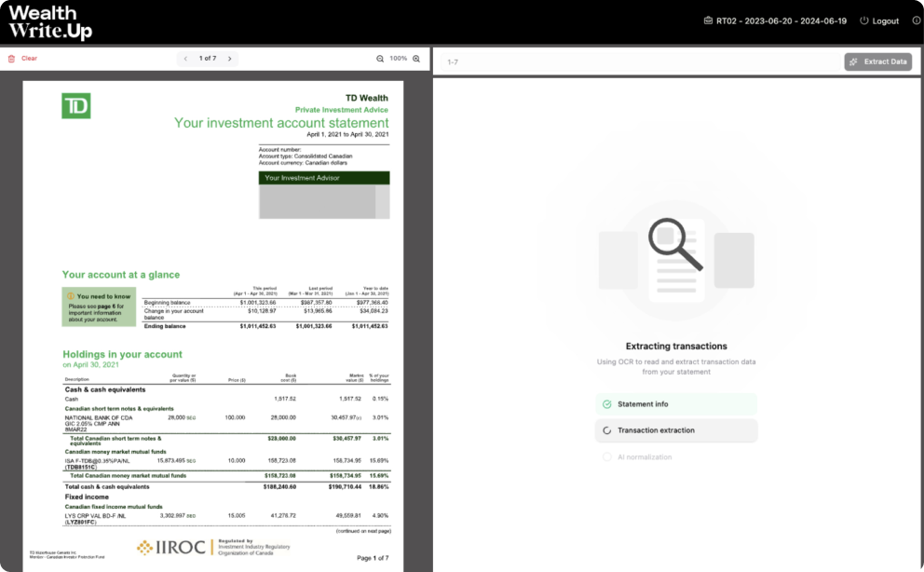This screenshot has width=924, height=572.
Task: Click the 'Holdings in your account' heading
Action: coord(122,354)
